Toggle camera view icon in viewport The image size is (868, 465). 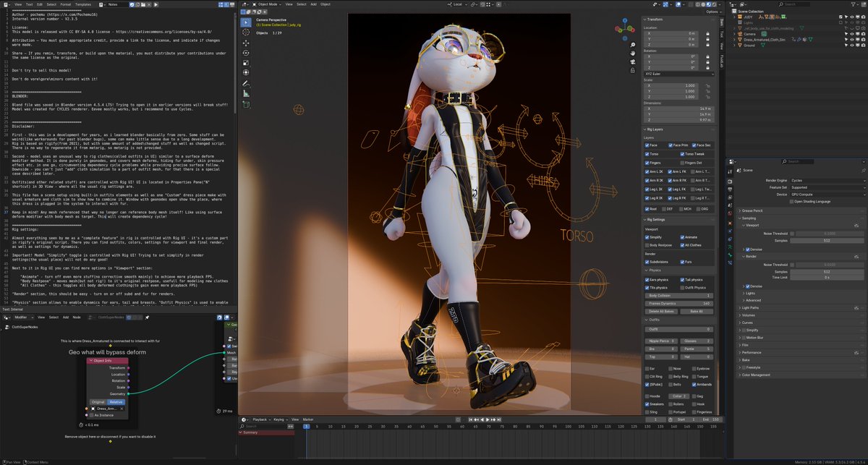(633, 62)
